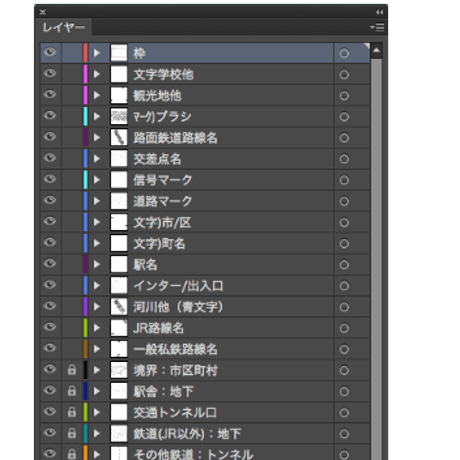
Task: Click target circle of 文字)市/区 layer
Action: [x=344, y=222]
